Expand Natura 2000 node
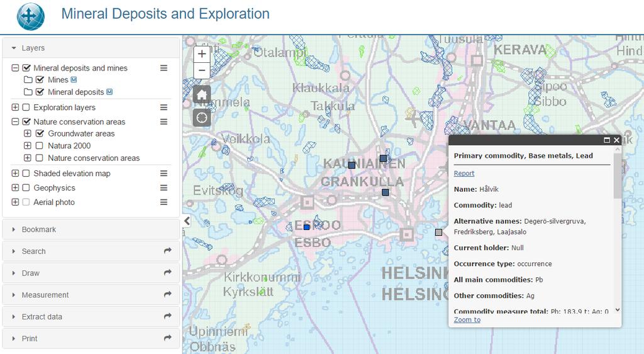The height and width of the screenshot is (354, 644). pyautogui.click(x=28, y=145)
